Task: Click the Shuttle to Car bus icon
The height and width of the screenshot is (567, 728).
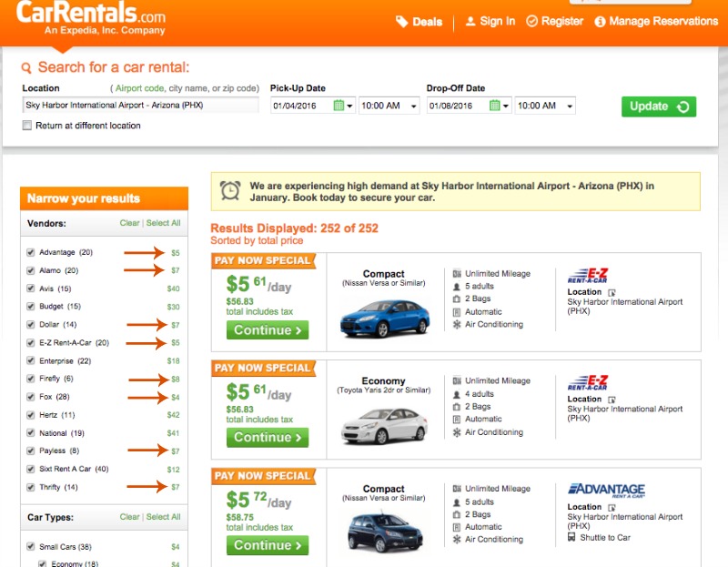Action: click(x=571, y=537)
